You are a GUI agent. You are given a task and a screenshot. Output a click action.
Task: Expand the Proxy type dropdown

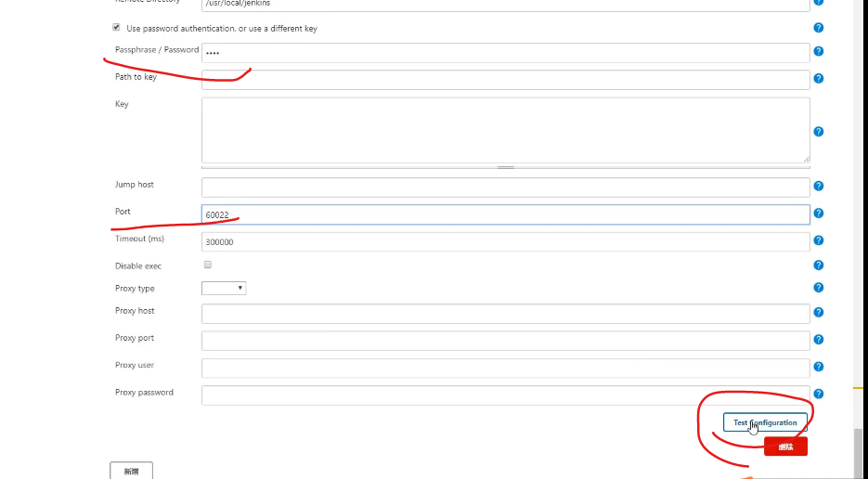point(224,288)
